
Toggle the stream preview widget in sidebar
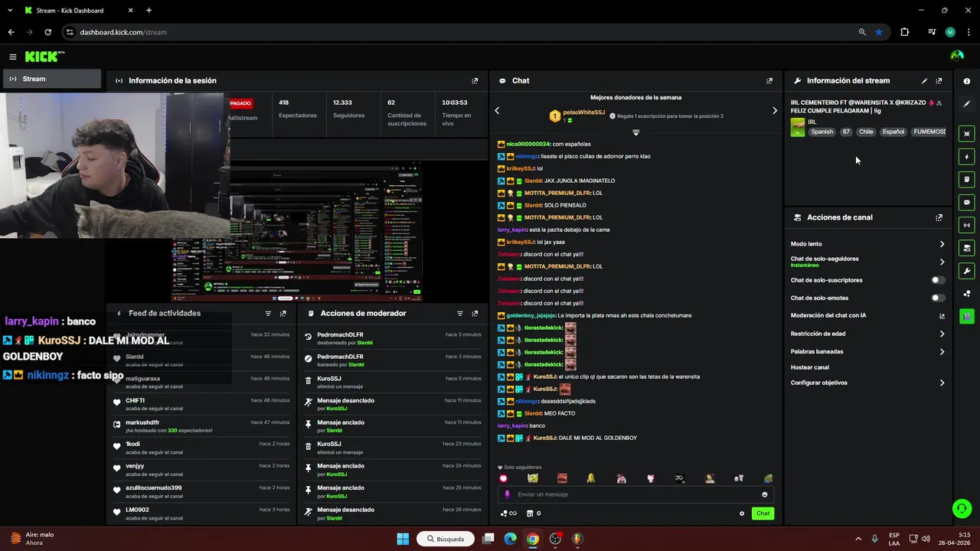click(x=967, y=134)
